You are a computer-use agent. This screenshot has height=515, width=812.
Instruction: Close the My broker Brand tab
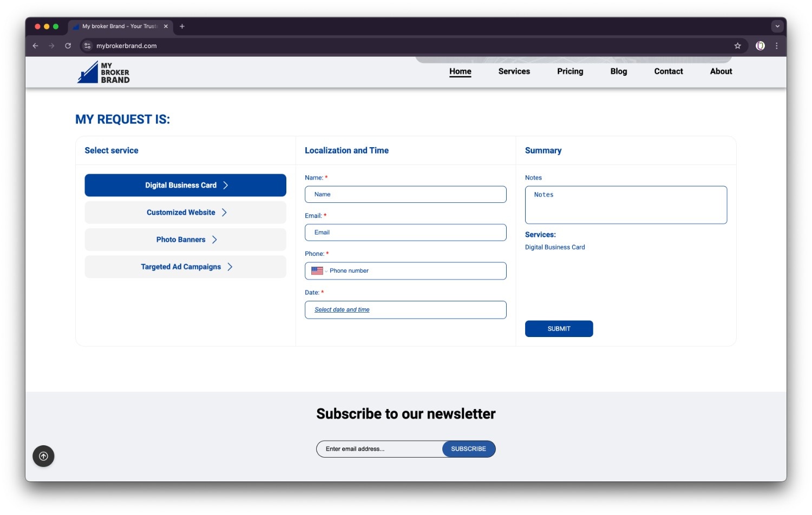(x=166, y=26)
